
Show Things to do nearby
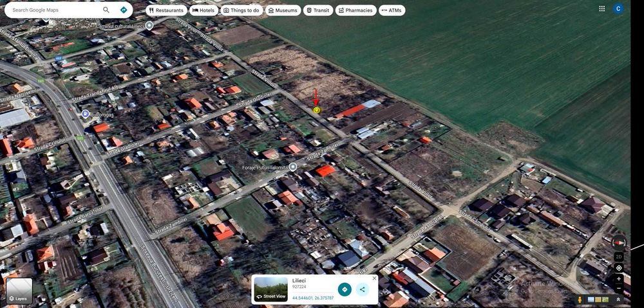(x=242, y=10)
